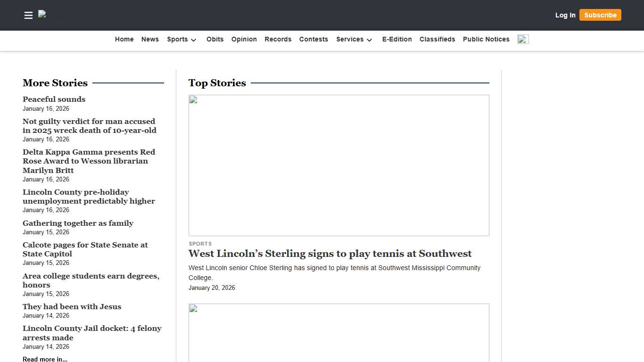Screen dimensions: 644x362
Task: Expand the Sports dropdown menu
Action: click(182, 40)
